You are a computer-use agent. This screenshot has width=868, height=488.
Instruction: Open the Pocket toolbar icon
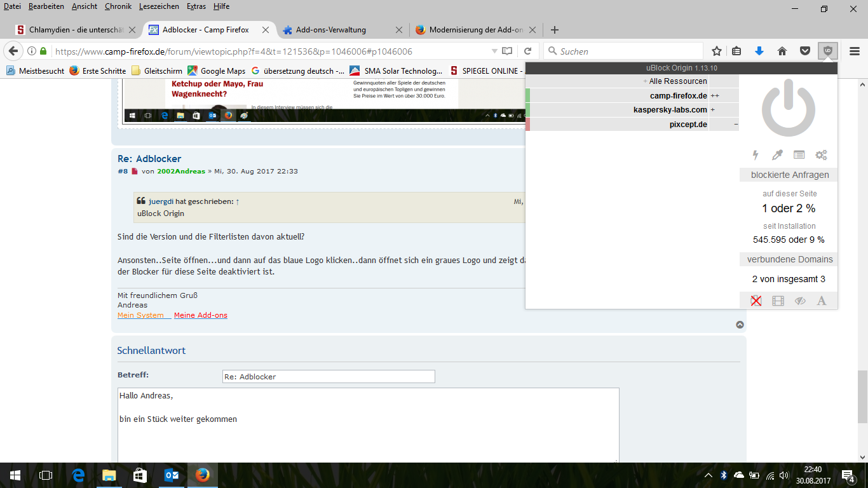pos(804,51)
